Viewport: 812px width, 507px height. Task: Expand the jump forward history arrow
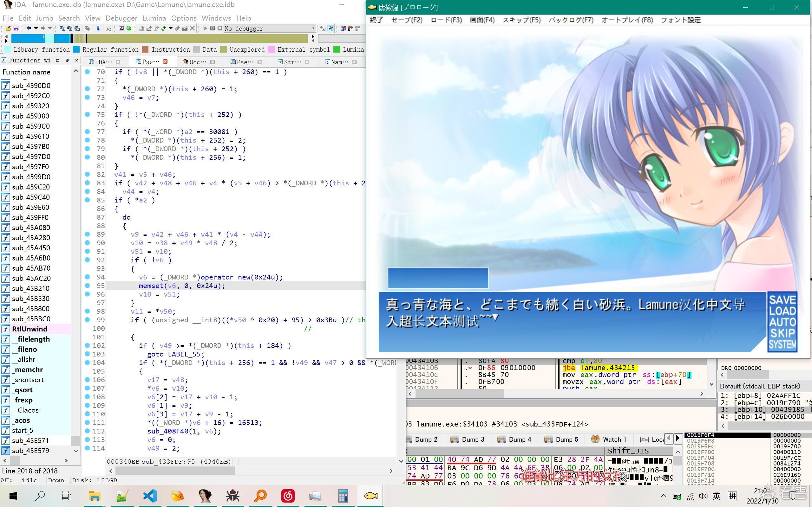[50, 29]
